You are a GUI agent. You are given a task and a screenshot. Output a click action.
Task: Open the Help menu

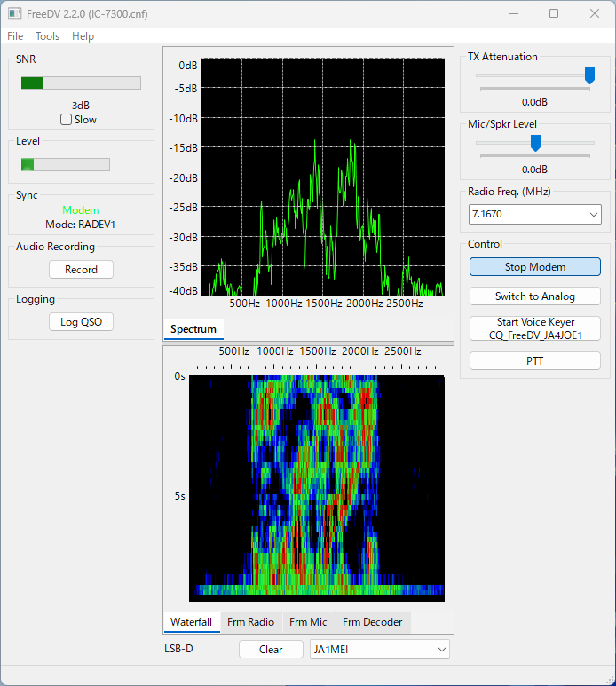point(83,36)
